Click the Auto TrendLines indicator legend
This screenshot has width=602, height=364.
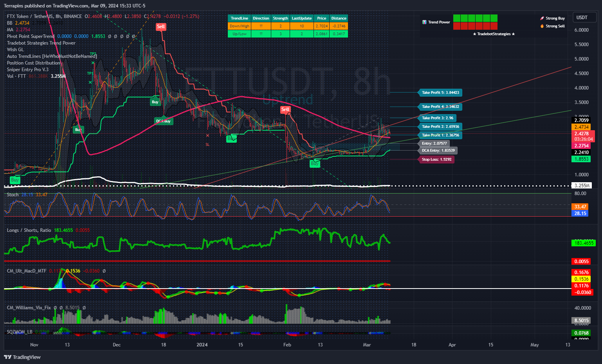point(52,56)
